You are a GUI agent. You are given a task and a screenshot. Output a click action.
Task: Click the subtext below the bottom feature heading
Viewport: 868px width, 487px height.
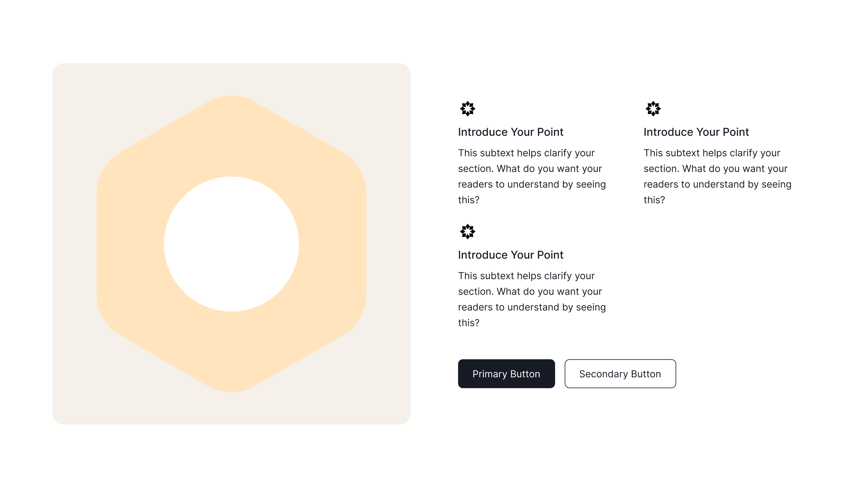[x=532, y=299]
